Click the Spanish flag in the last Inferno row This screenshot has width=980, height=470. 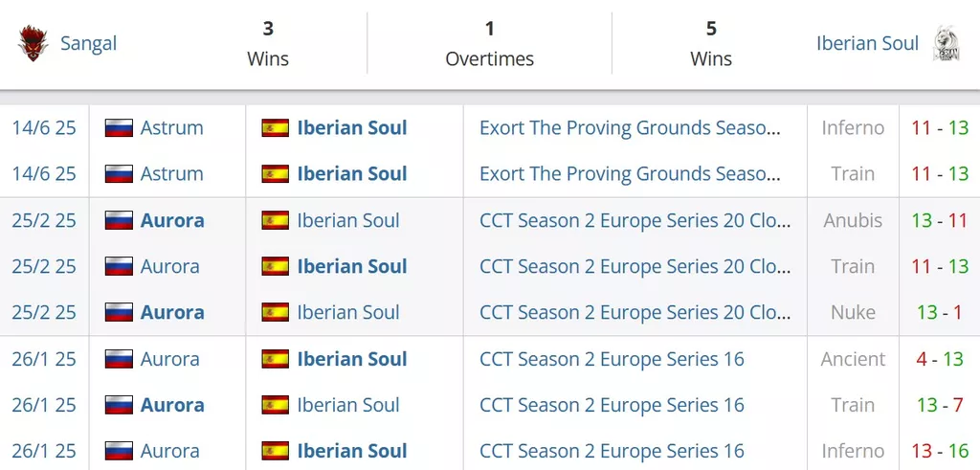tap(275, 451)
